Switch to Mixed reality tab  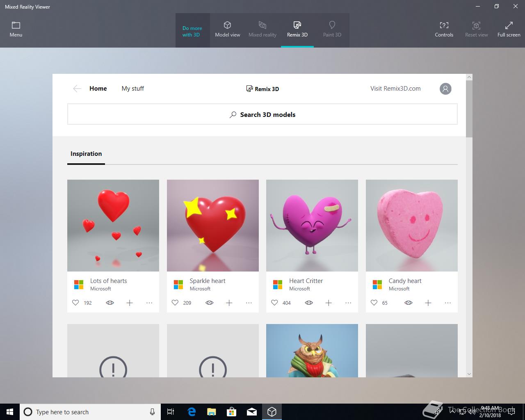point(262,30)
